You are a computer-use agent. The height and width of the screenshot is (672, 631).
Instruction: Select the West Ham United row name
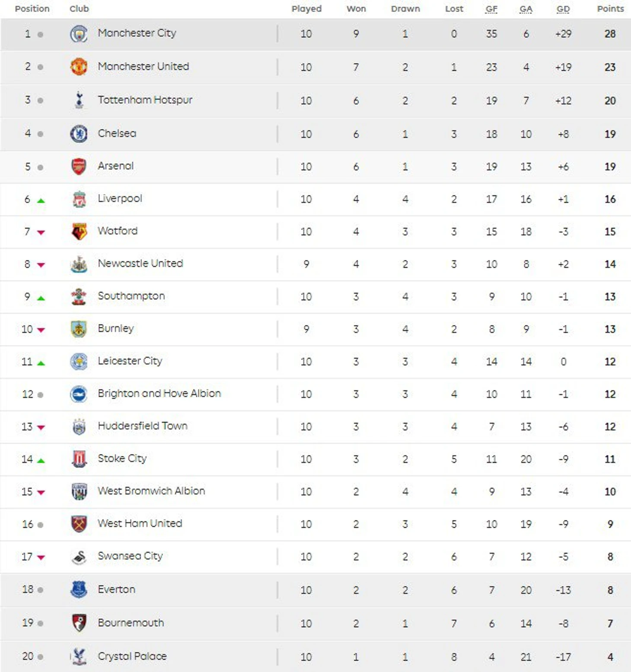click(140, 523)
